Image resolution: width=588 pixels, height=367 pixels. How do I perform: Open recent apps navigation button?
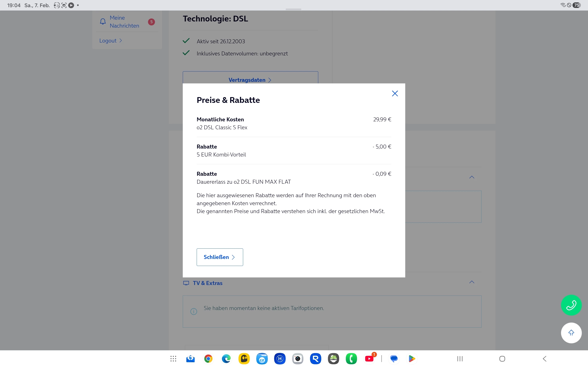[x=460, y=358]
